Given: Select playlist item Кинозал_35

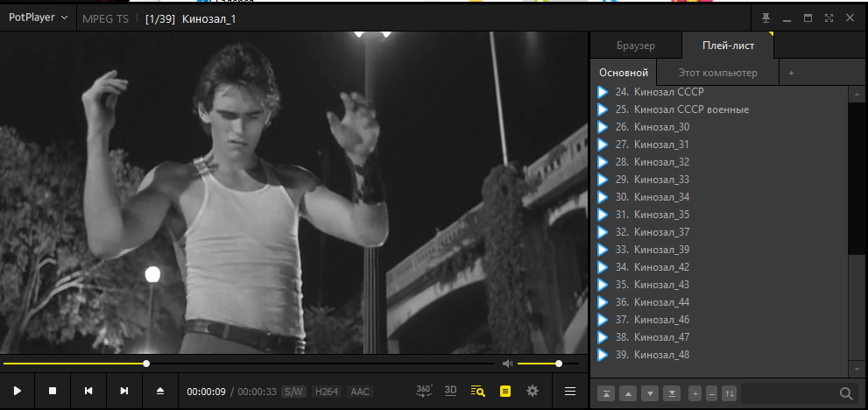Looking at the screenshot, I should pyautogui.click(x=720, y=215).
